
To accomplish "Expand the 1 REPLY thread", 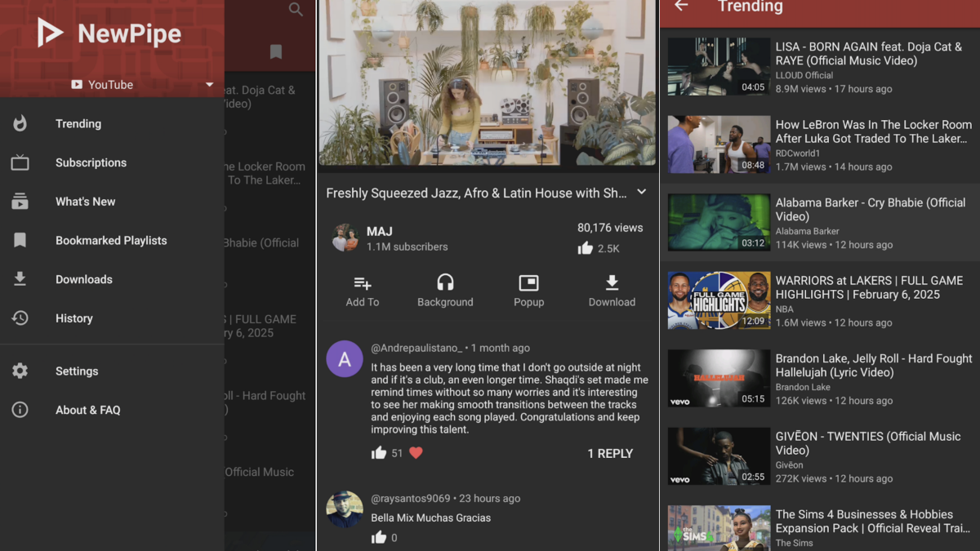I will tap(610, 453).
